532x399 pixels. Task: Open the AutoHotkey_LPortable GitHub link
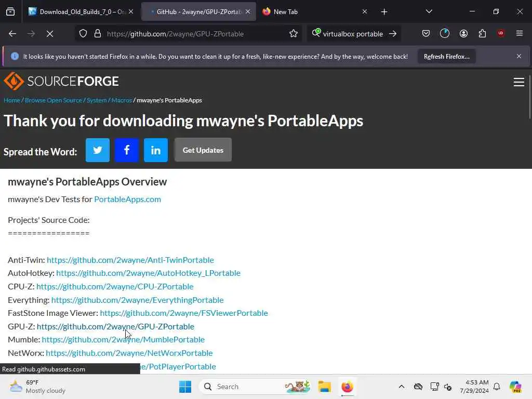coord(148,273)
